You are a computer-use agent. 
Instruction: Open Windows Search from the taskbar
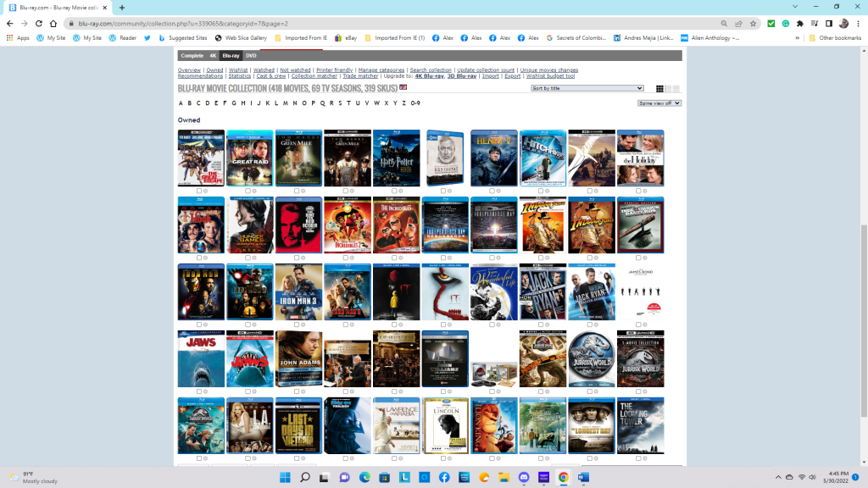305,477
